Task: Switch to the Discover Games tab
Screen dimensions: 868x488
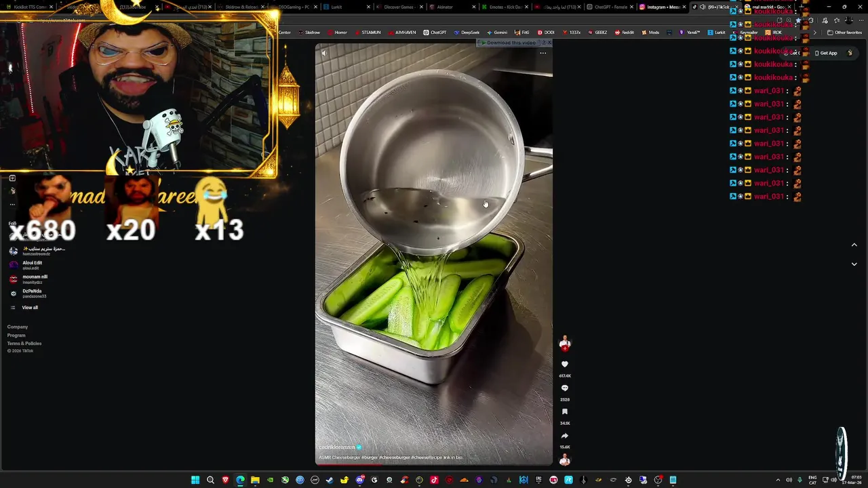Action: [x=400, y=7]
